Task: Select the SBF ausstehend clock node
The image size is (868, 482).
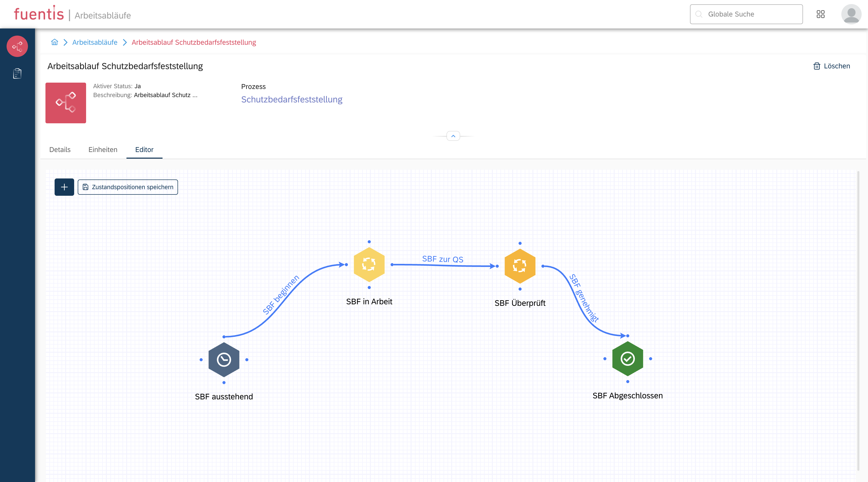Action: pyautogui.click(x=224, y=359)
